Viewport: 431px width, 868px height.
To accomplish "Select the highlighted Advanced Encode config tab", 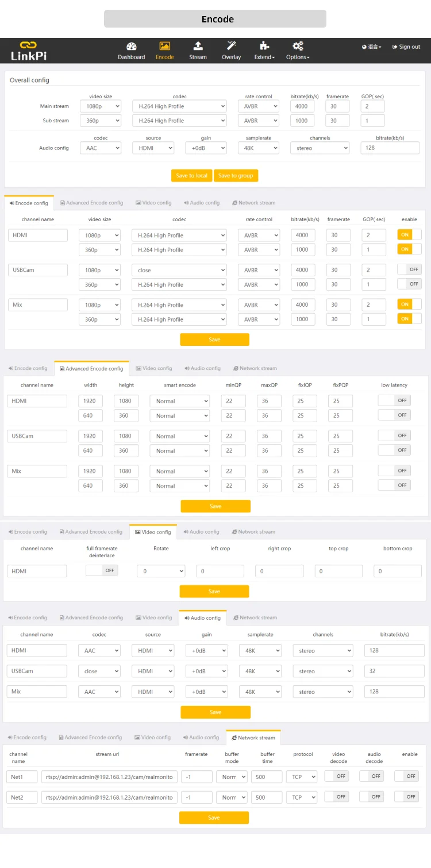I will (91, 369).
